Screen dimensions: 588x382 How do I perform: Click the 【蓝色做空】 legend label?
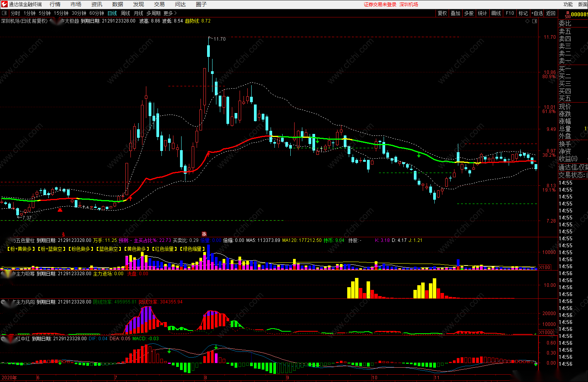[x=109, y=249]
